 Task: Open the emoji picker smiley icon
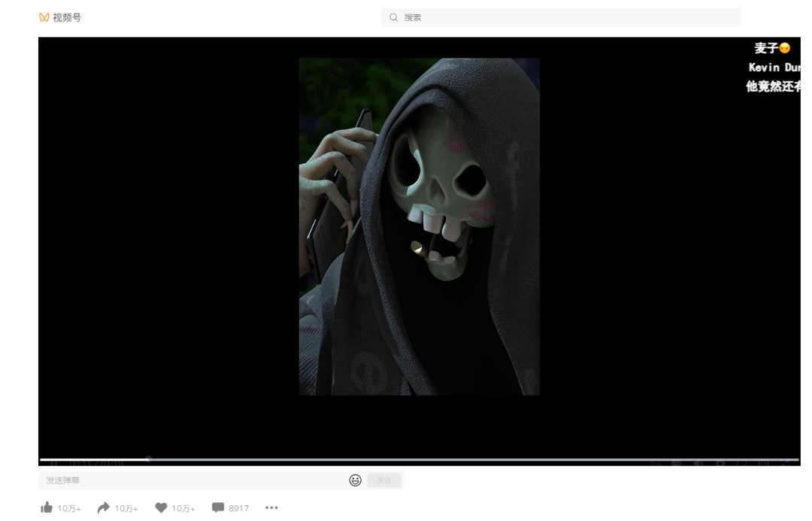pyautogui.click(x=356, y=480)
